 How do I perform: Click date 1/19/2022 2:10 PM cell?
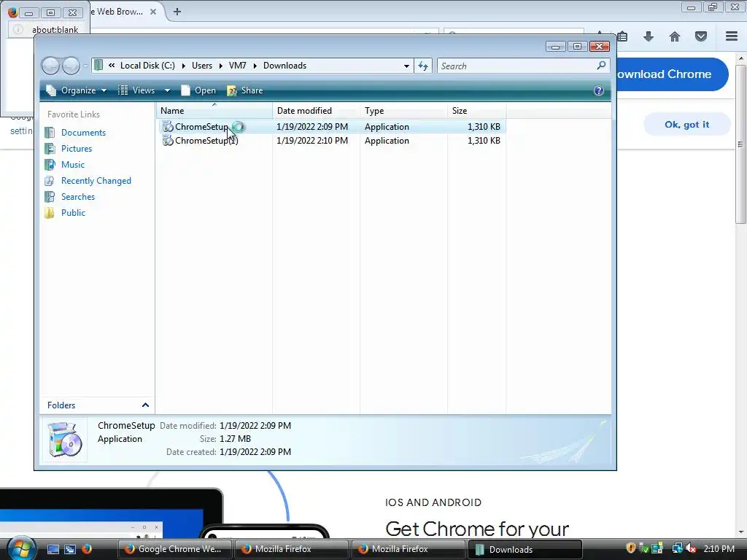(x=312, y=141)
